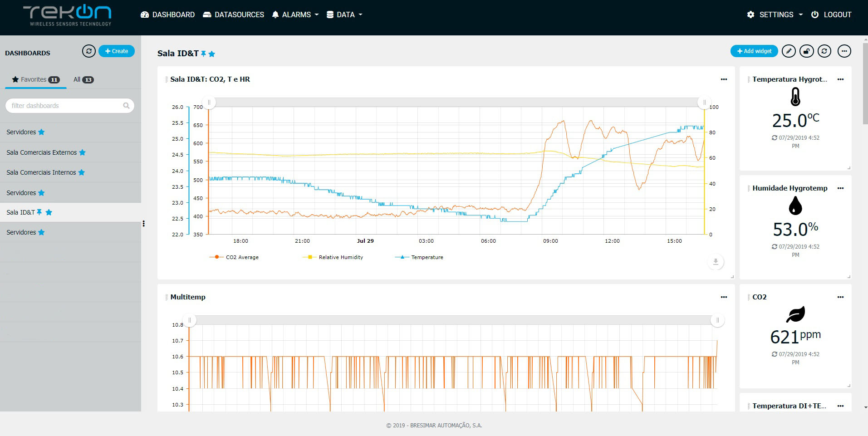Open the Datasources menu item
Screen dimensions: 868x436
click(x=233, y=15)
